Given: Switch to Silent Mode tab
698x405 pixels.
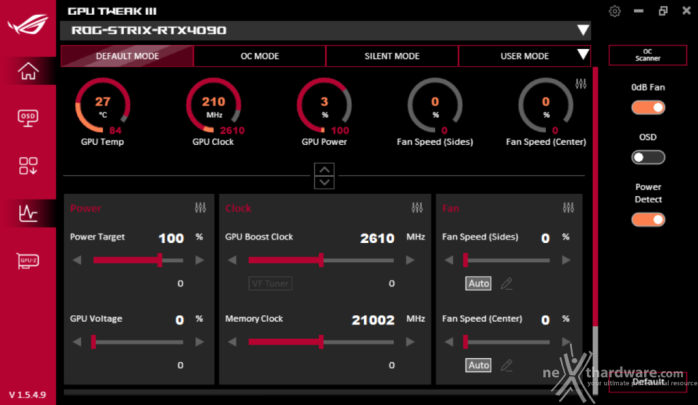Looking at the screenshot, I should tap(392, 56).
